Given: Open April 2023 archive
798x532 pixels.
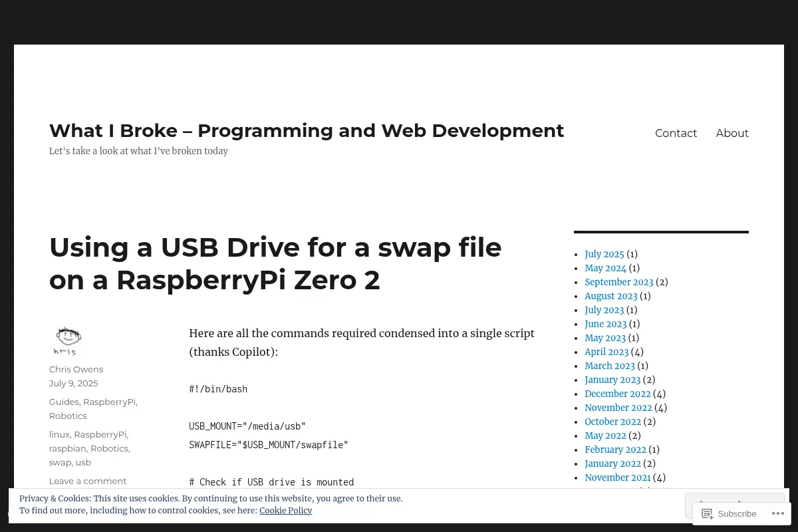Looking at the screenshot, I should (x=606, y=352).
